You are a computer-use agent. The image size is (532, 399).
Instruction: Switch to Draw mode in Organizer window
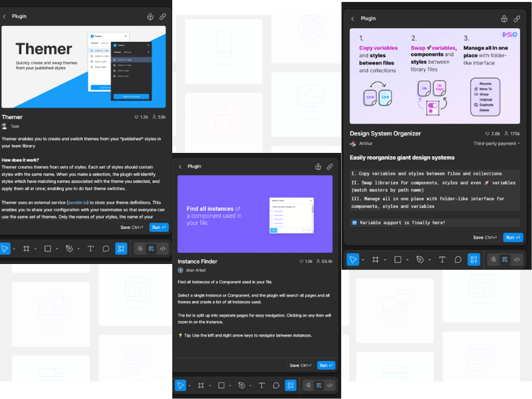click(x=493, y=259)
